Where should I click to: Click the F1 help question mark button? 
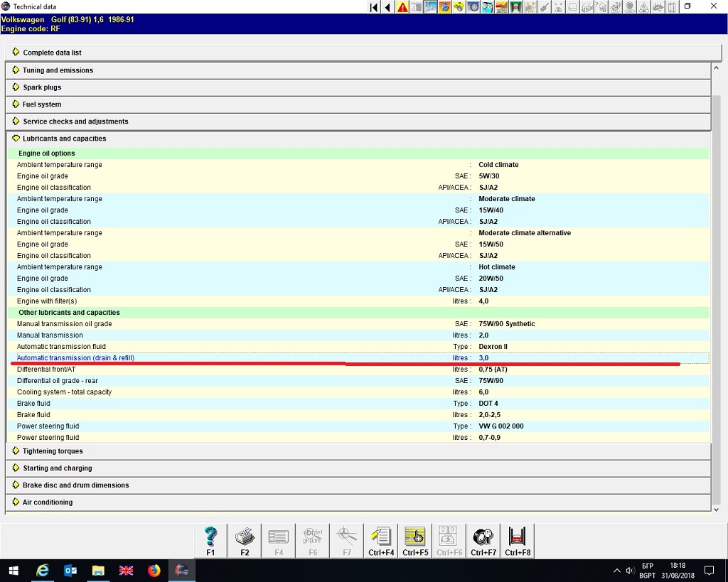pos(210,541)
